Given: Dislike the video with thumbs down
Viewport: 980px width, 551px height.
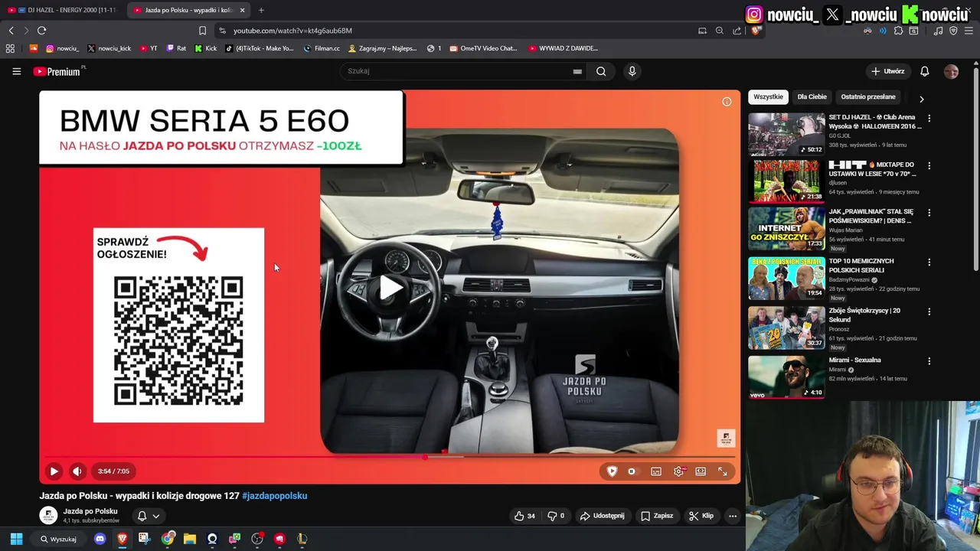Looking at the screenshot, I should pos(556,516).
